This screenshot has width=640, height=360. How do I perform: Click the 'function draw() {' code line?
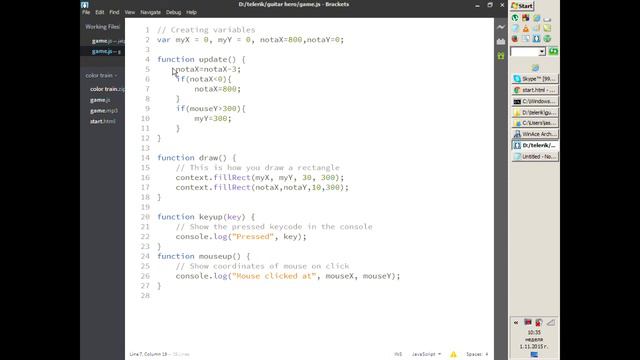pyautogui.click(x=197, y=158)
